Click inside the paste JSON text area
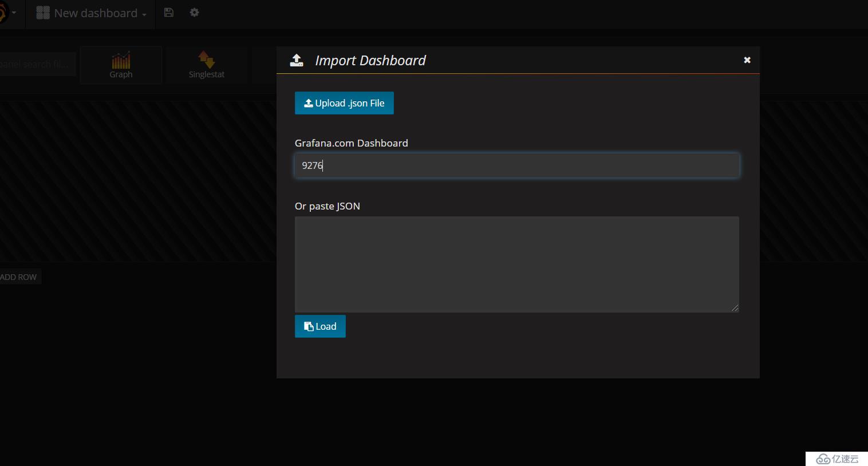Viewport: 868px width, 466px height. point(517,264)
